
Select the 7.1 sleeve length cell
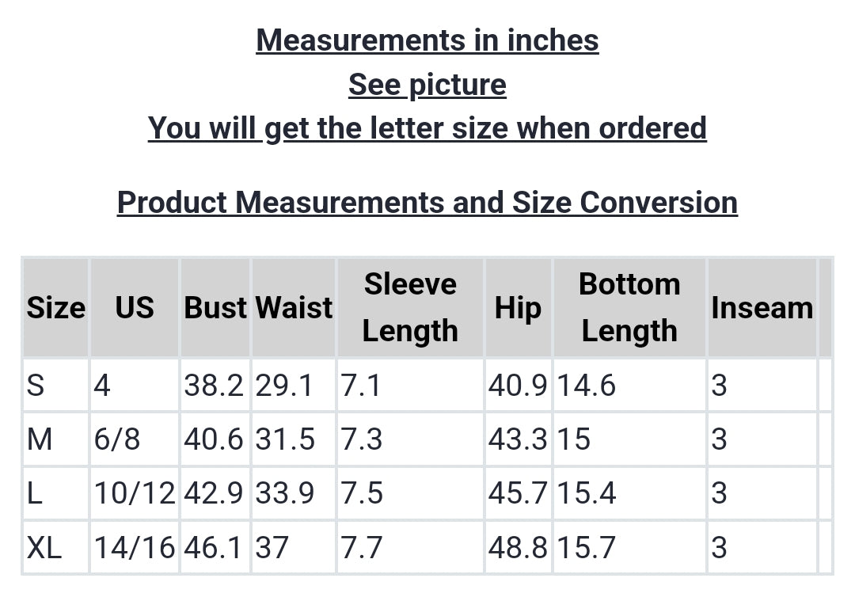361,386
